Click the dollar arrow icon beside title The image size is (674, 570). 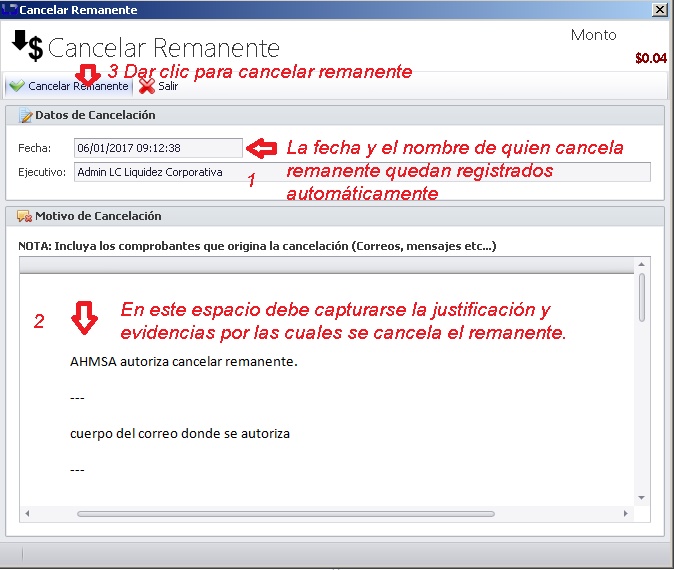tap(27, 46)
